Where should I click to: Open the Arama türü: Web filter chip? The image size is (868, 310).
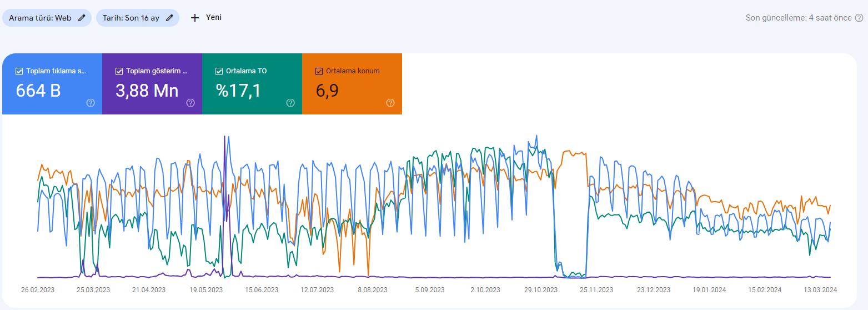47,18
